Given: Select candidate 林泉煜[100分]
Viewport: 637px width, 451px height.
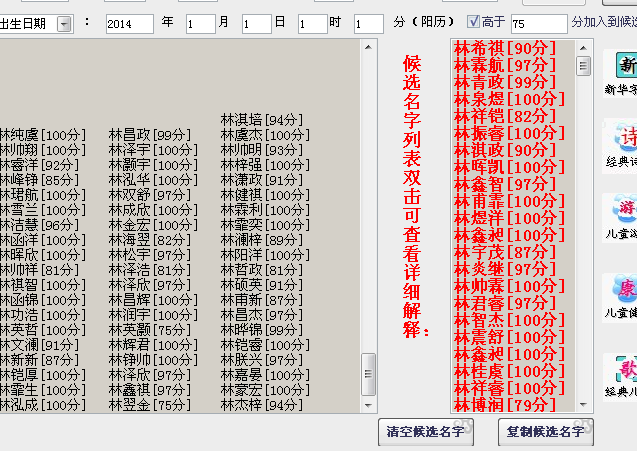Looking at the screenshot, I should (x=509, y=100).
